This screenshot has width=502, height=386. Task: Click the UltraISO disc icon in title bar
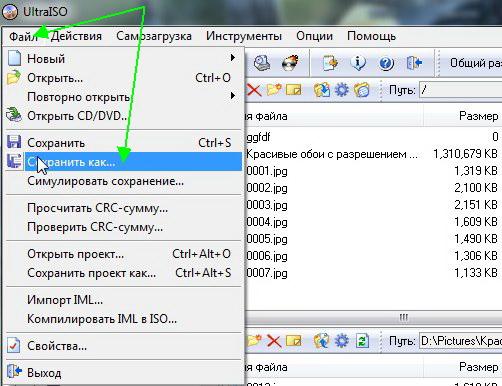9,11
